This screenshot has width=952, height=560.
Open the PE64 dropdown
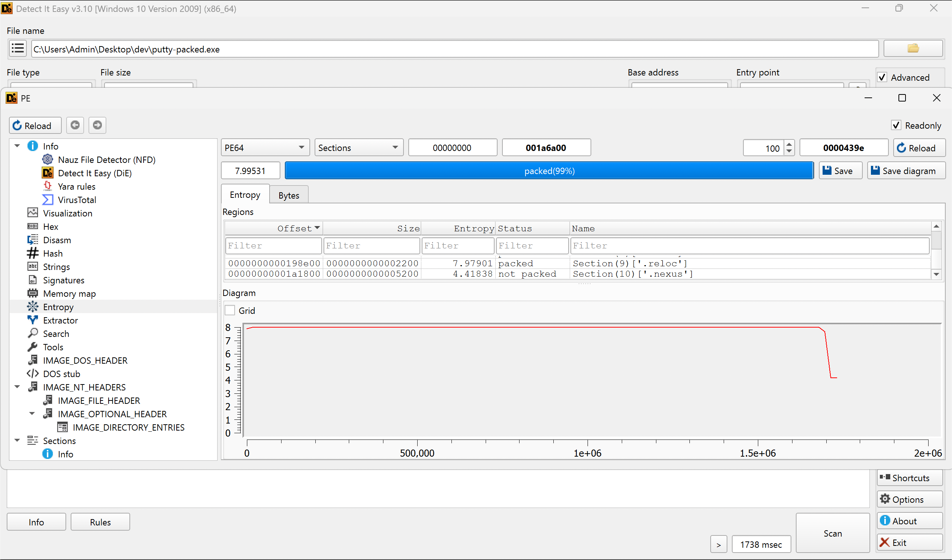[x=265, y=147]
